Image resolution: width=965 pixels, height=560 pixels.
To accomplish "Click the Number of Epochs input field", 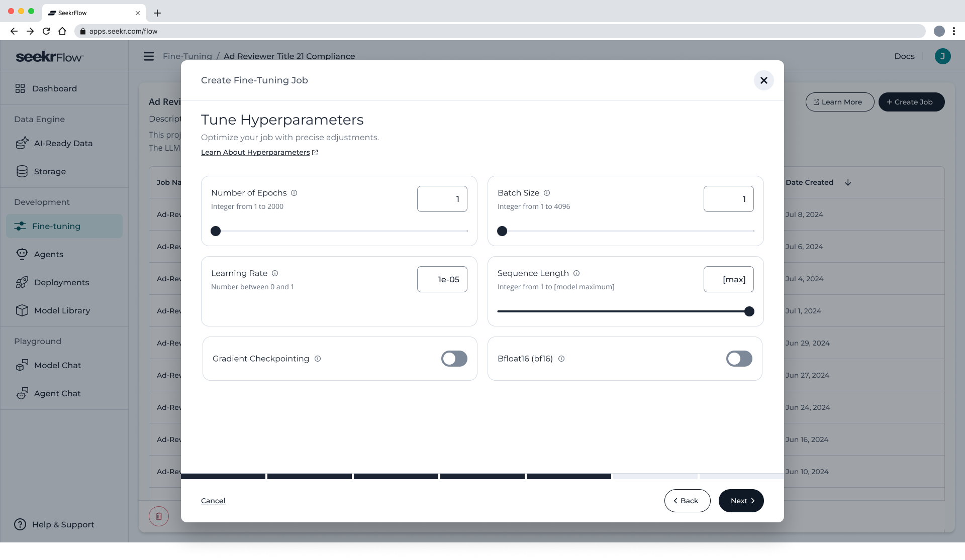I will point(442,199).
